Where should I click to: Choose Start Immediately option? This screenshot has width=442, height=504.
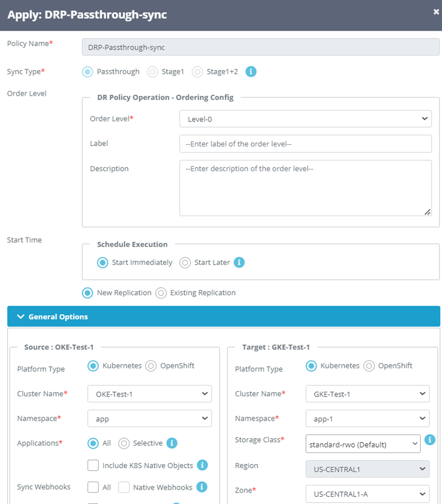(103, 263)
